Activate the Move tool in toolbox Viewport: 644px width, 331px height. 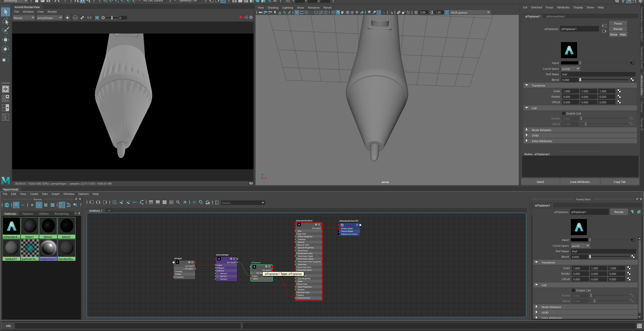click(5, 40)
